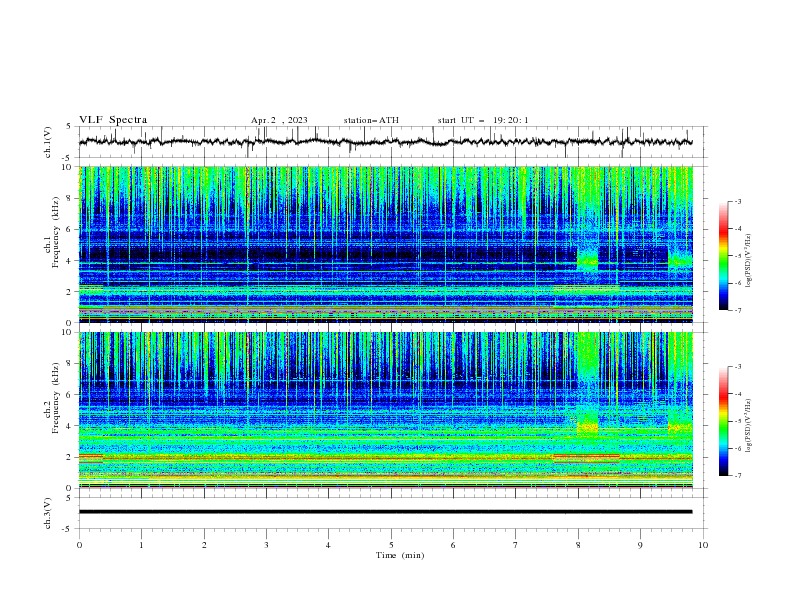
Task: Click the ch.2 colorbar label 'log(PSD)(V²/Hz)'
Action: pos(748,425)
